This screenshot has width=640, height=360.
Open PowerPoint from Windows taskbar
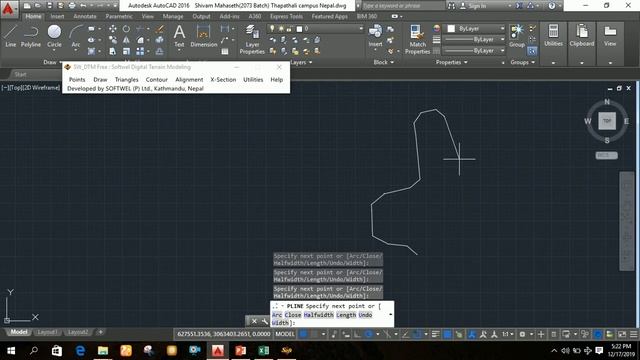(x=240, y=350)
